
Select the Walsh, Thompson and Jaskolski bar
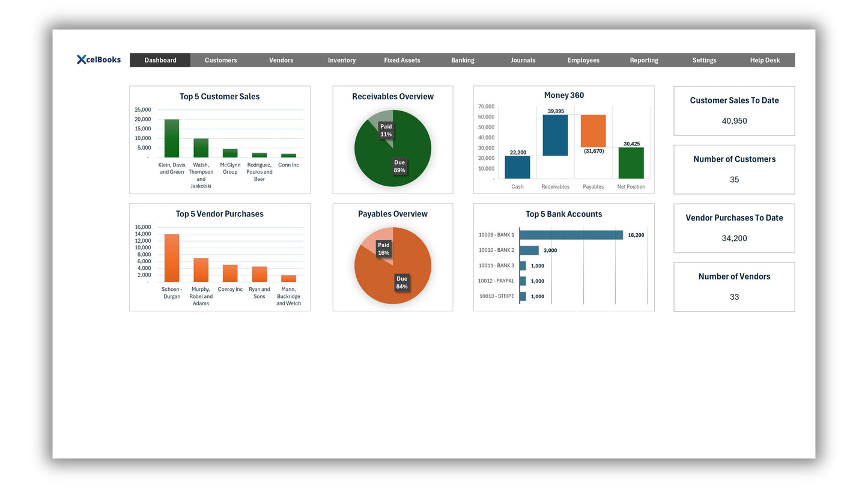pos(201,148)
